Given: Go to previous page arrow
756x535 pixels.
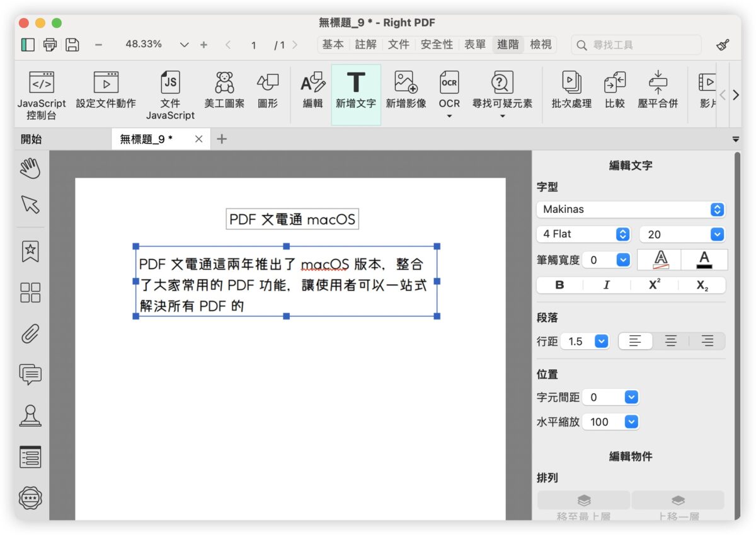Looking at the screenshot, I should (228, 45).
